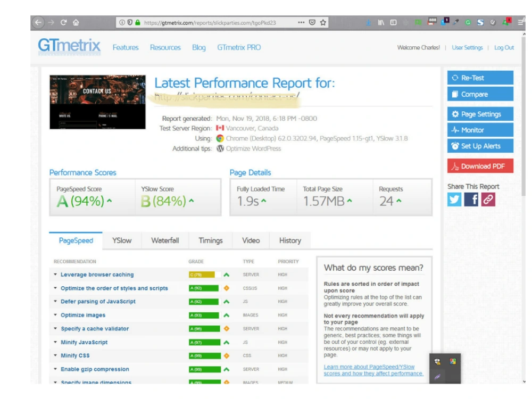The width and height of the screenshot is (532, 399).
Task: Open Resources in top navigation
Action: point(165,47)
